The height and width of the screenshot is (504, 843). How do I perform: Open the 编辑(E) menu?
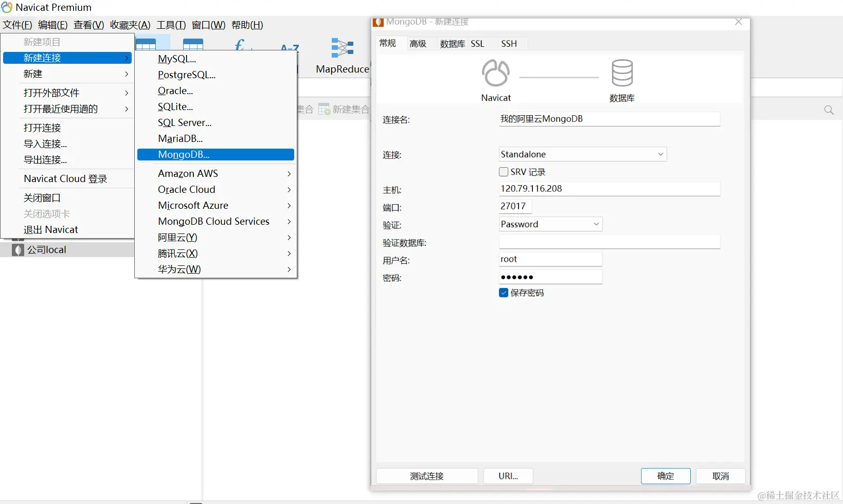[x=52, y=25]
